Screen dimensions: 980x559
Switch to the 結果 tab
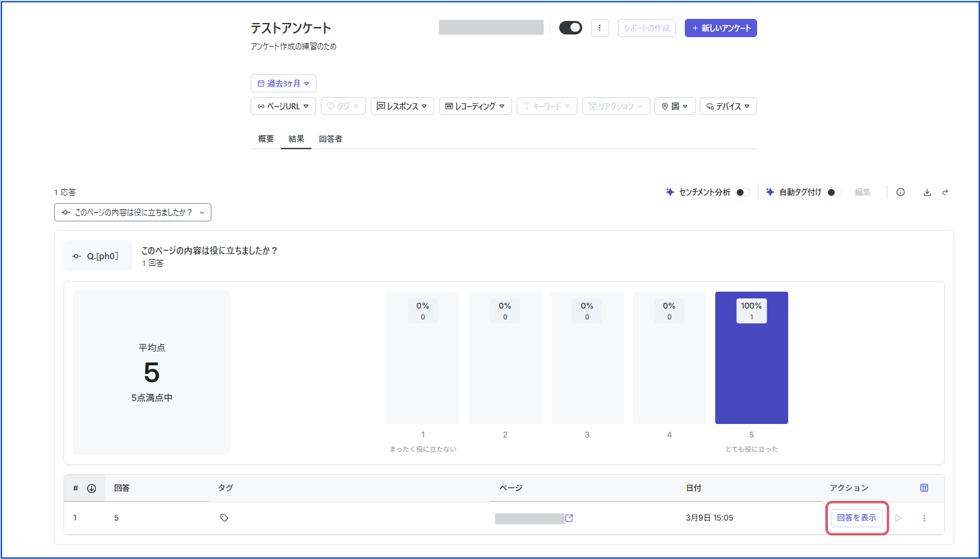coord(296,138)
